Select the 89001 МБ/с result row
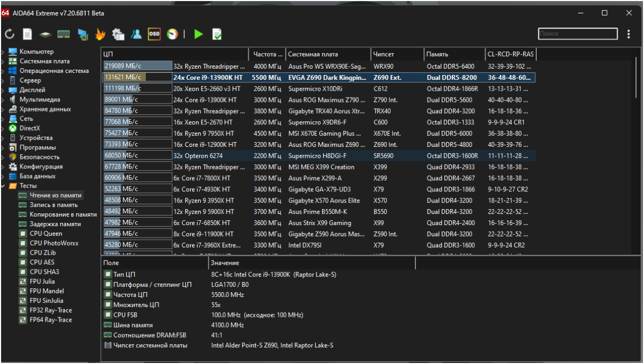The height and width of the screenshot is (364, 644). pos(319,100)
